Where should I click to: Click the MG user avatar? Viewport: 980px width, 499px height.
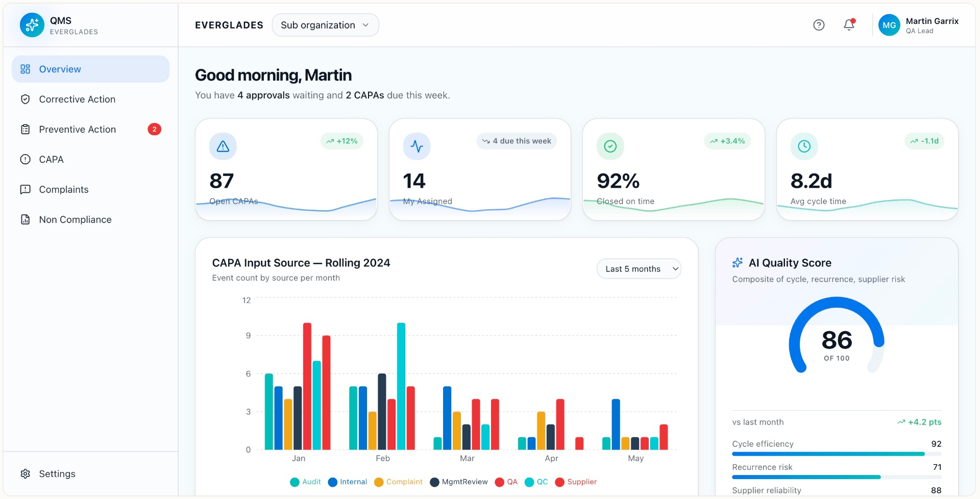(889, 25)
